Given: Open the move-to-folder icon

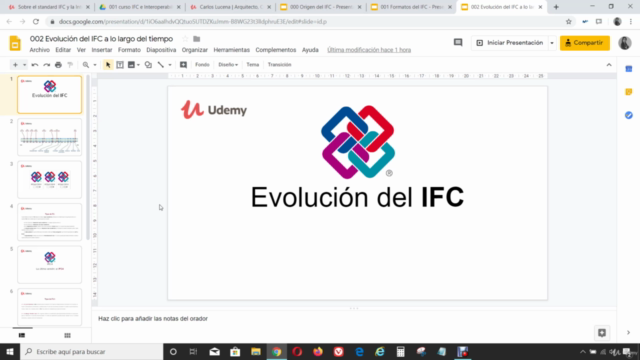Looking at the screenshot, I should [x=197, y=39].
